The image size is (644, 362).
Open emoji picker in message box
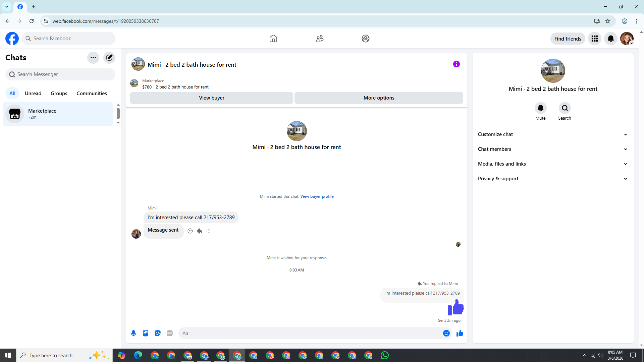pyautogui.click(x=446, y=333)
